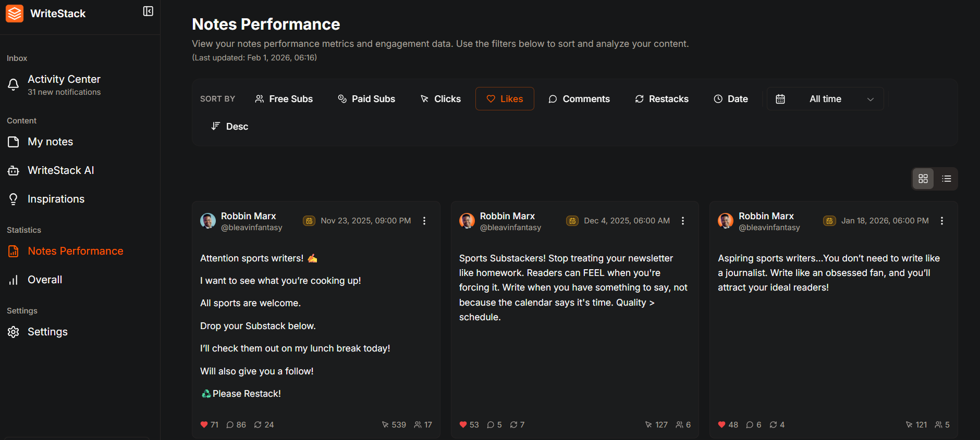Sort notes by Paid Subs

[x=366, y=99]
